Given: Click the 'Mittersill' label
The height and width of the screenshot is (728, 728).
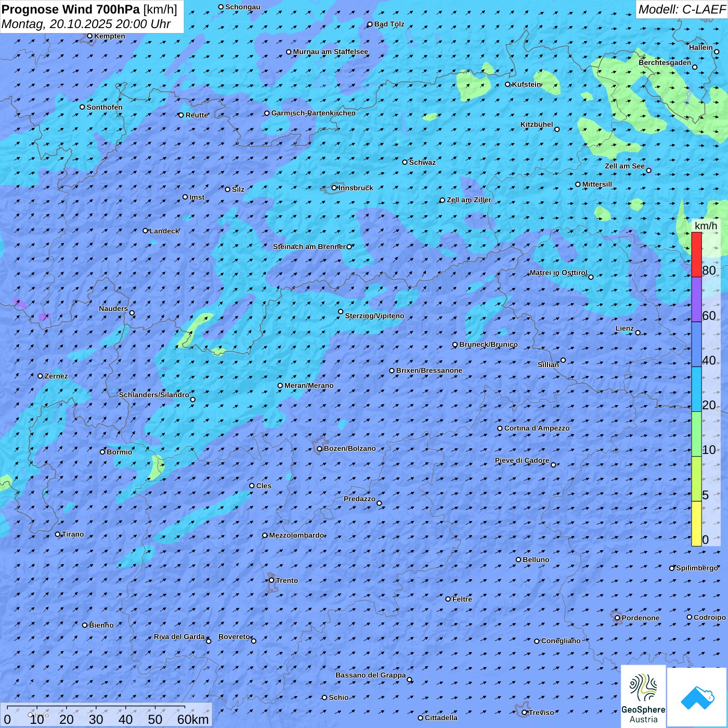Looking at the screenshot, I should 597,184.
